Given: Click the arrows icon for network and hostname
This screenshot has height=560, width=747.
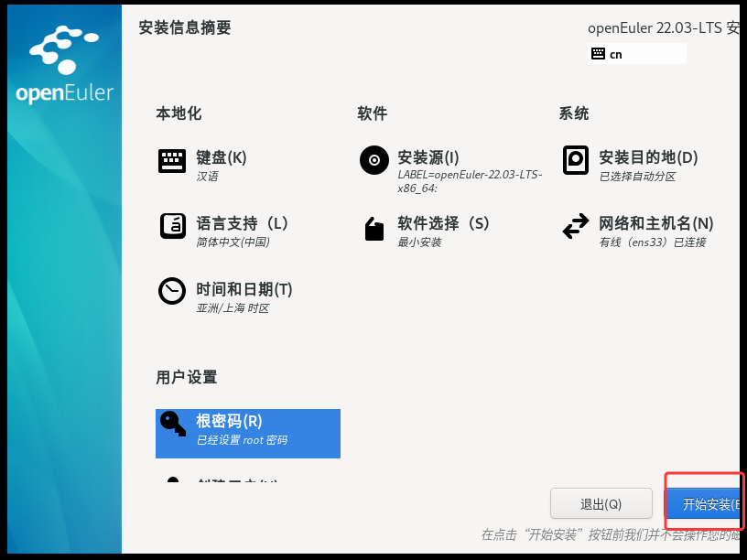Looking at the screenshot, I should click(x=576, y=226).
